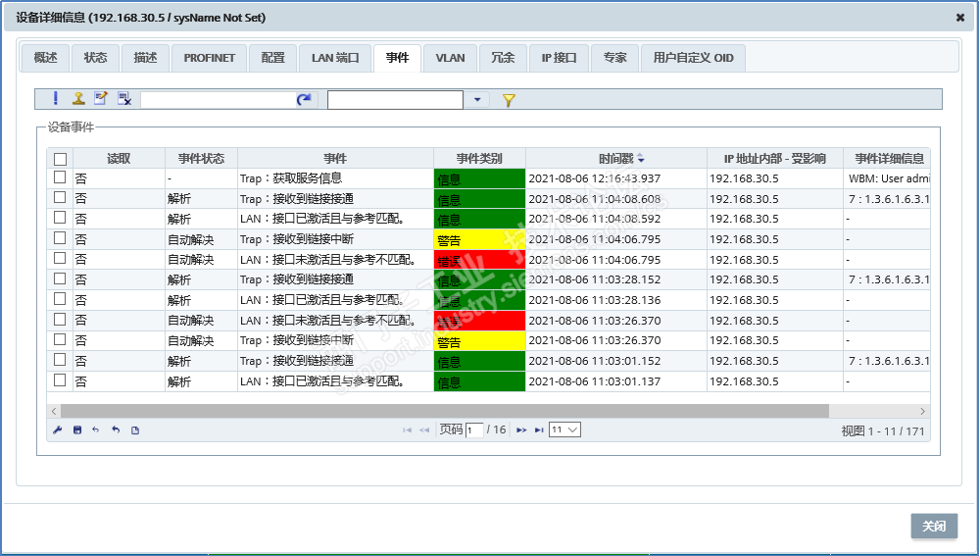
Task: Click the delete entry icon with X
Action: [x=124, y=99]
